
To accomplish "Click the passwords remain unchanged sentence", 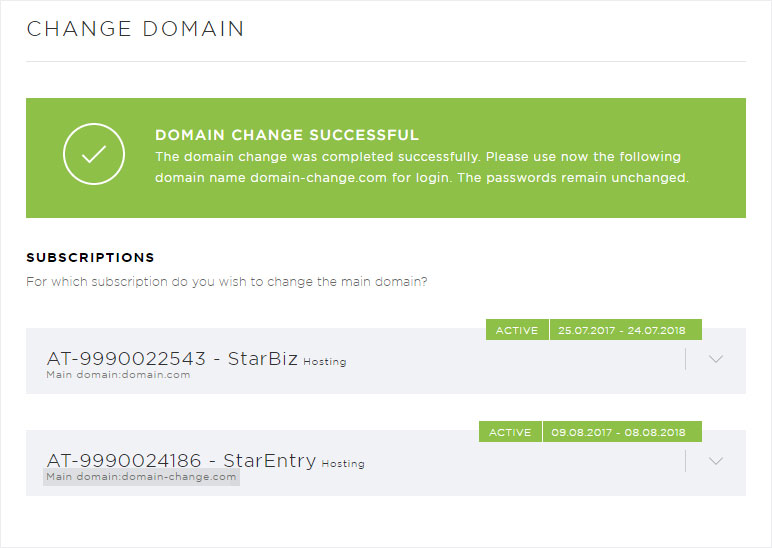I will pos(573,178).
